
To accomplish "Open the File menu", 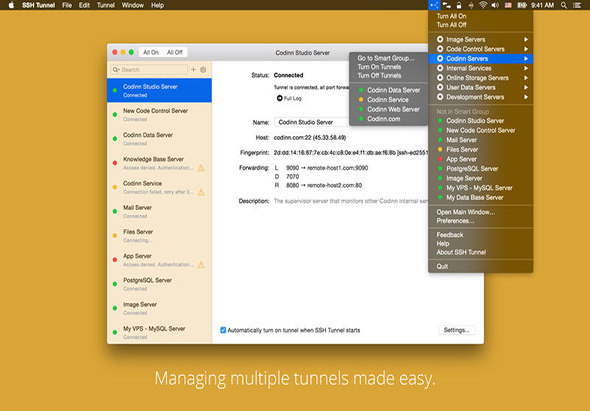I will point(67,5).
